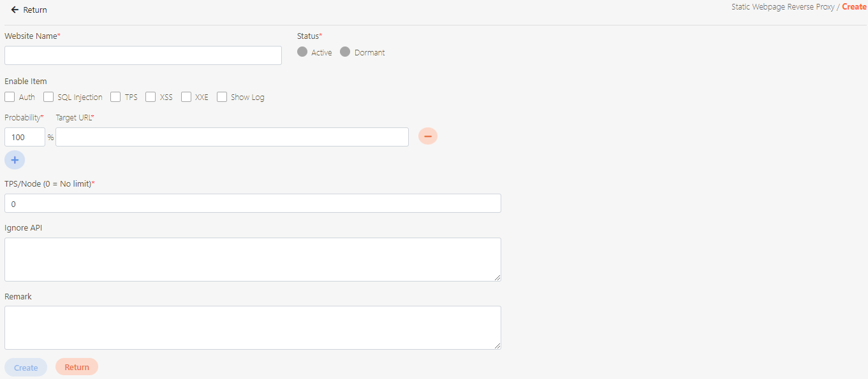Tick the SQL Injection checkbox

[48, 97]
